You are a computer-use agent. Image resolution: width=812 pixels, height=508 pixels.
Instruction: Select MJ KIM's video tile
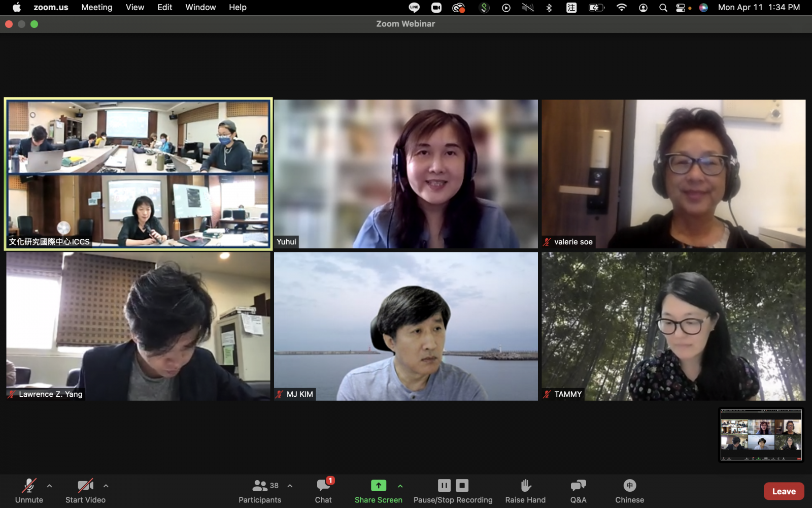tap(406, 326)
